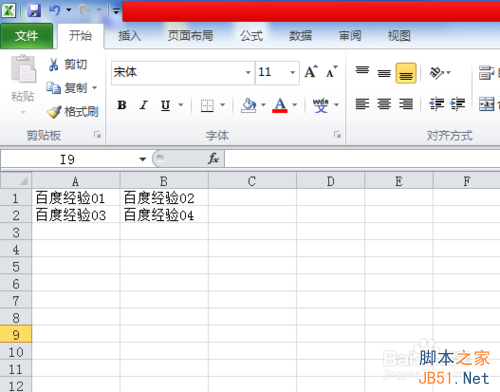The height and width of the screenshot is (392, 500).
Task: Open the font size 11 dropdown
Action: pyautogui.click(x=292, y=72)
